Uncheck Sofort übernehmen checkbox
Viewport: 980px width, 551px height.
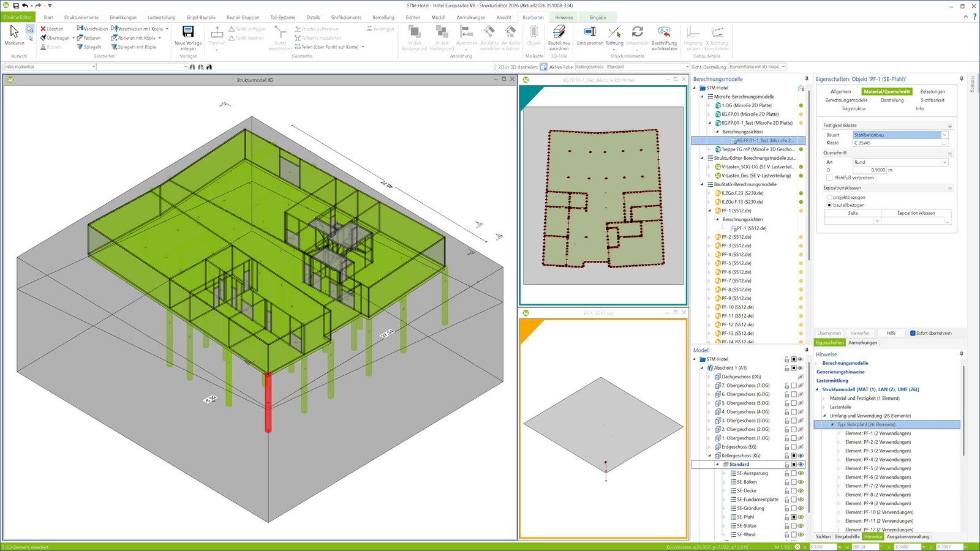click(x=913, y=334)
